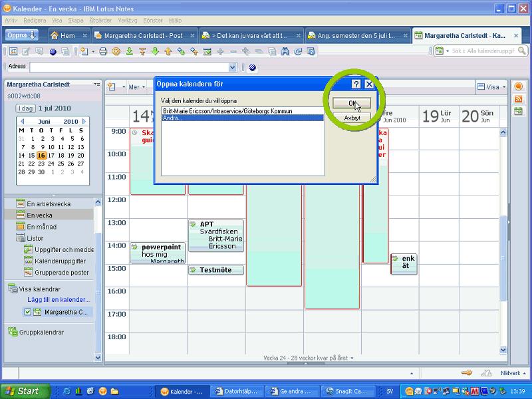Click the orange stop/cancel toolbar icon
This screenshot has width=532, height=399.
click(116, 52)
